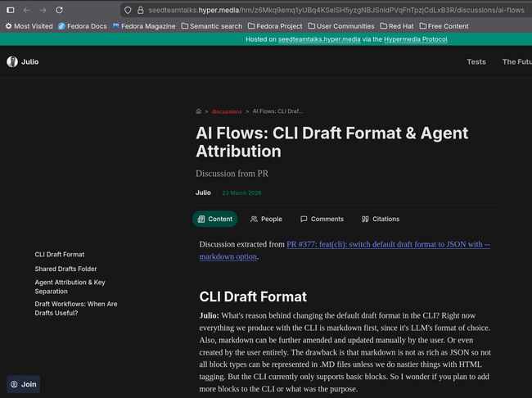Jump to Shared Drafts Folder section

click(65, 269)
